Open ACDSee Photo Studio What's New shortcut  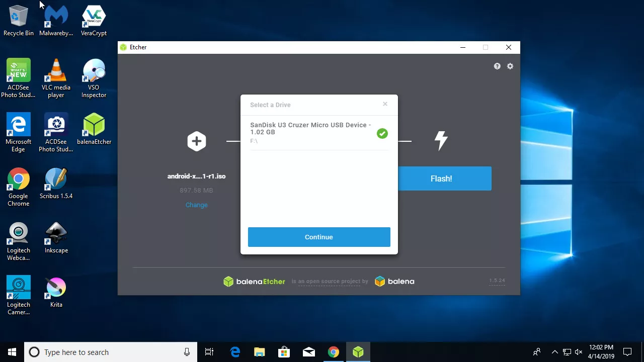(19, 79)
